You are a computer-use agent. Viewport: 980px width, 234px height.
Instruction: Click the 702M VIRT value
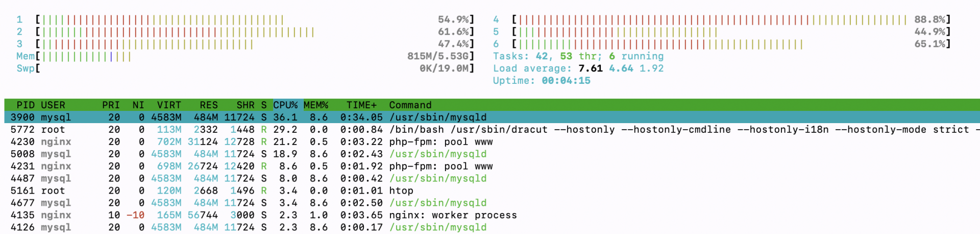[169, 142]
